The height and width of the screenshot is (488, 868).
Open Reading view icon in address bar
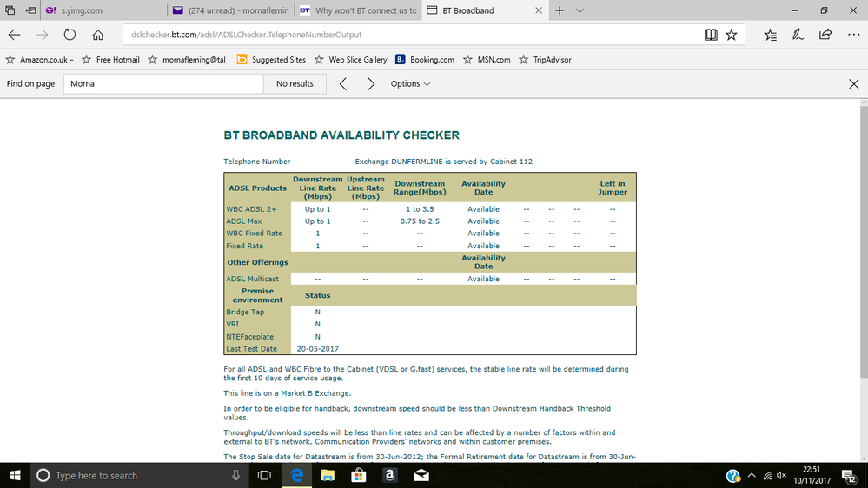coord(711,35)
